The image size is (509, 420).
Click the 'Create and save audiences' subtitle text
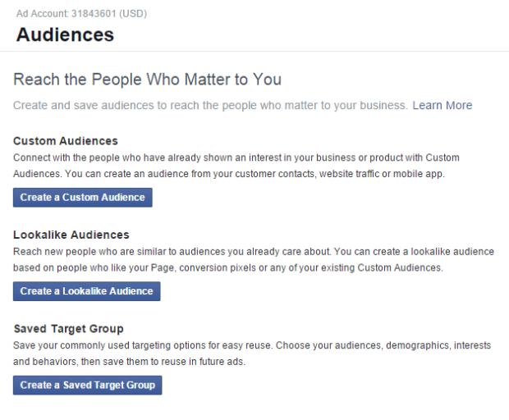210,105
